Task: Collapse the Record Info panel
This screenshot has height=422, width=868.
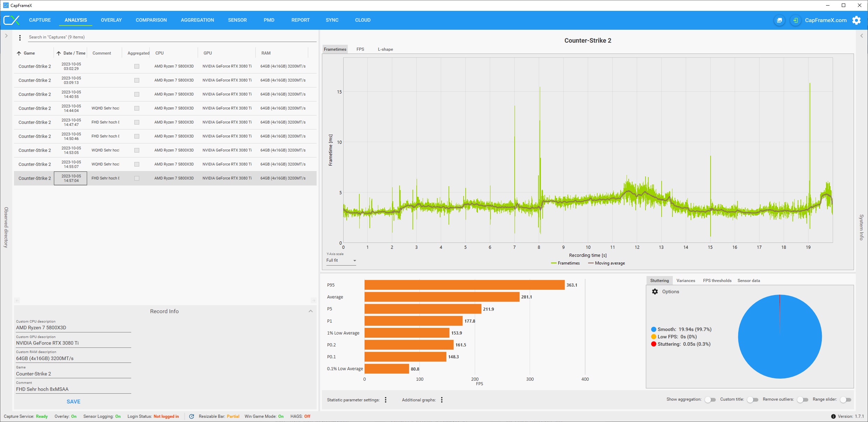Action: pos(310,311)
